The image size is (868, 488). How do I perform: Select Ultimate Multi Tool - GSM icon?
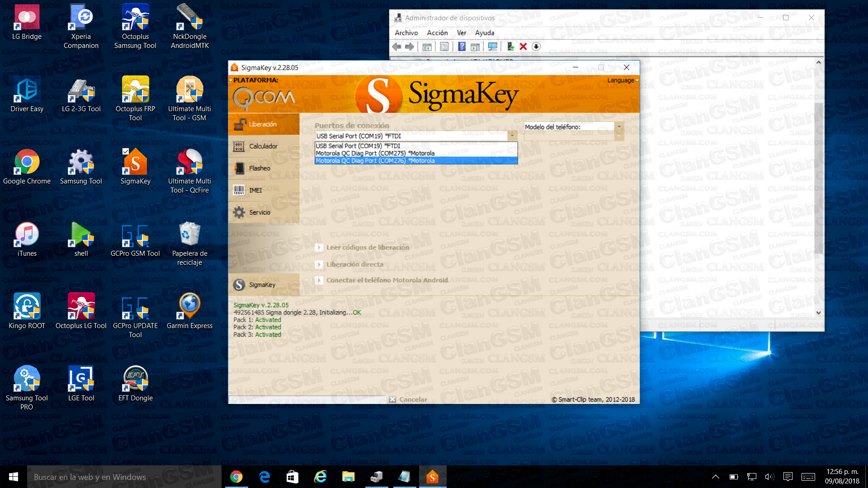[189, 99]
